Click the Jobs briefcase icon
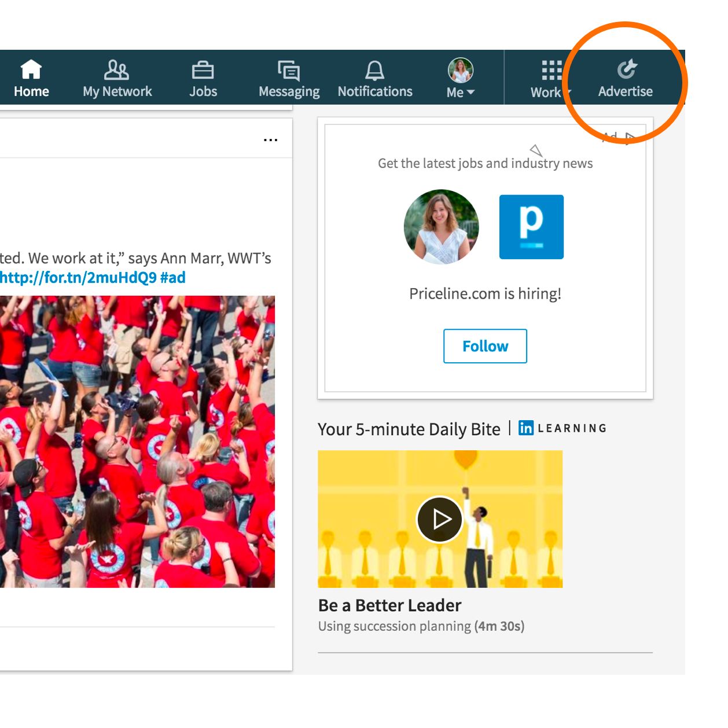The width and height of the screenshot is (728, 728). pyautogui.click(x=203, y=71)
